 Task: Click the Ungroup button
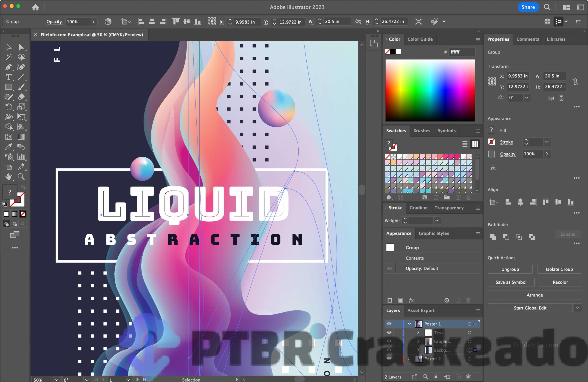pyautogui.click(x=510, y=269)
